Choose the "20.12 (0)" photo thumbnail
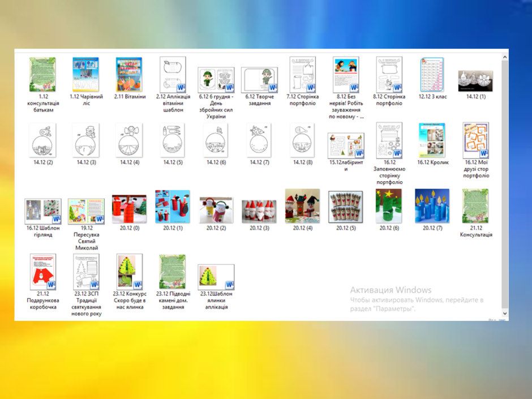 129,209
